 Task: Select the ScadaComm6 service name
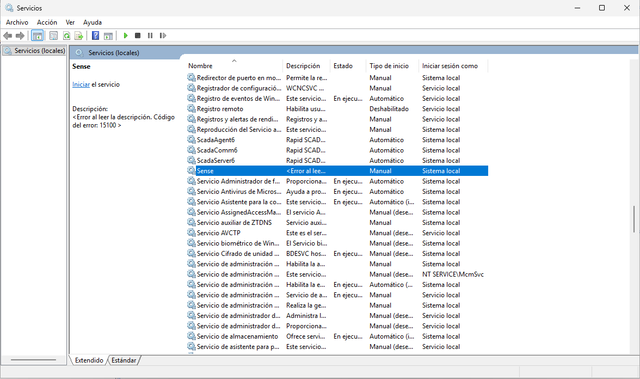click(x=217, y=150)
